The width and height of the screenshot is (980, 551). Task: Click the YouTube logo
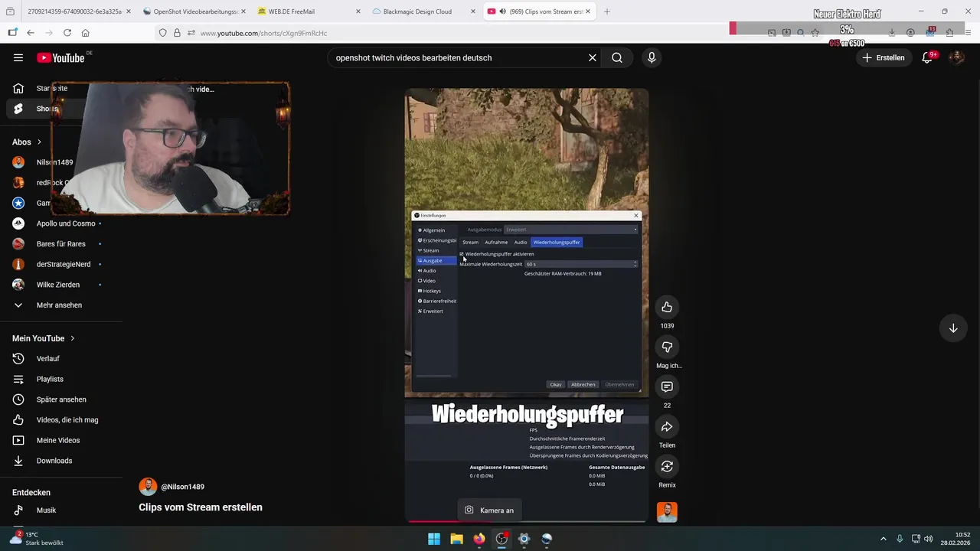coord(60,57)
